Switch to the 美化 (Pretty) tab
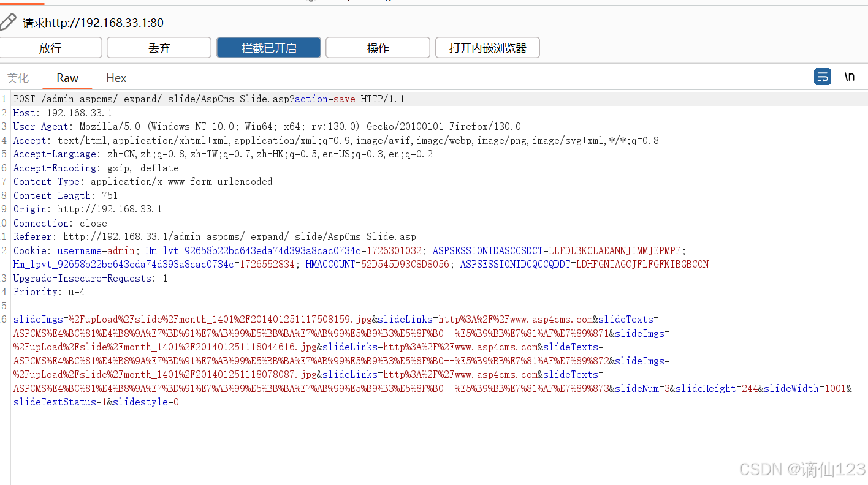Image resolution: width=868 pixels, height=485 pixels. [x=18, y=78]
